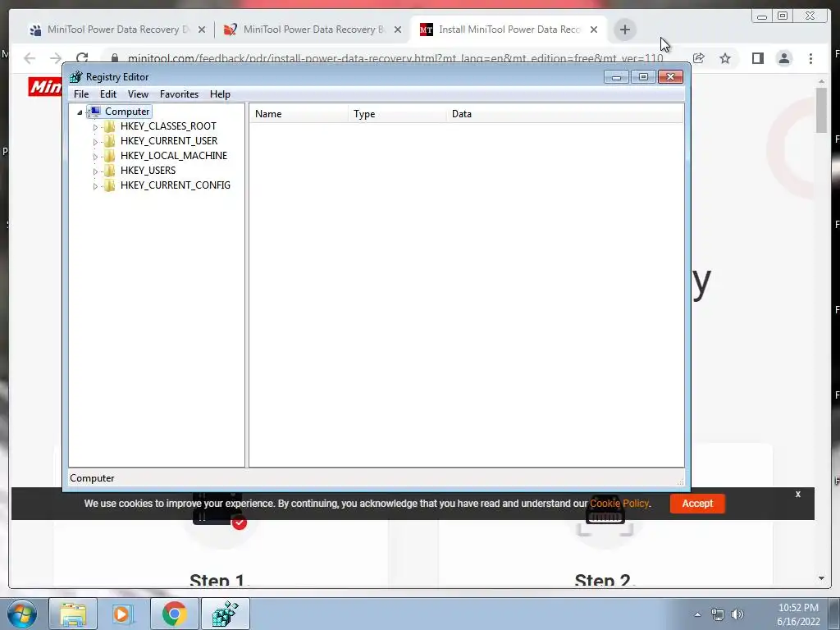This screenshot has height=630, width=840.
Task: Click the Registry Editor taskbar icon
Action: click(x=225, y=614)
